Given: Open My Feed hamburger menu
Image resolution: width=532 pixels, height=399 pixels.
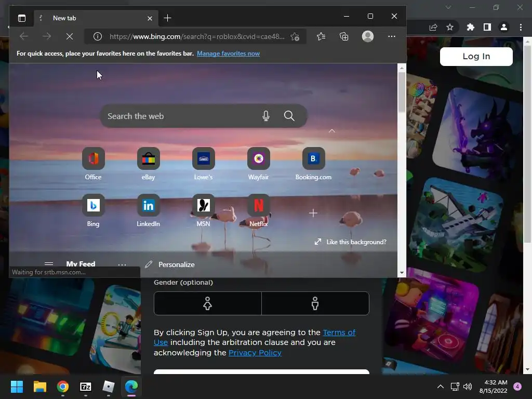Looking at the screenshot, I should pos(49,263).
